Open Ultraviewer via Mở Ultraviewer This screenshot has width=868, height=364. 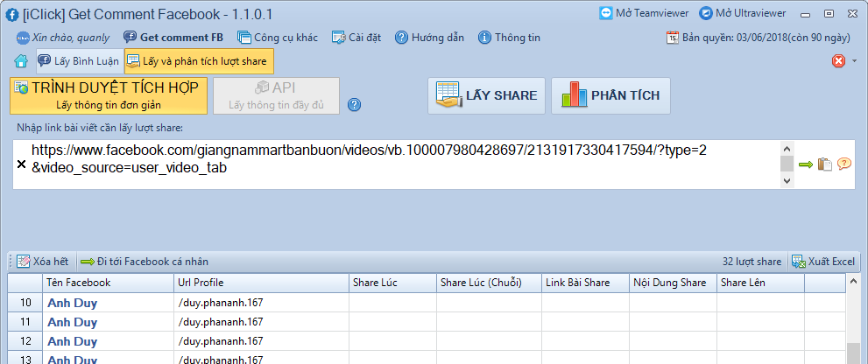pos(743,13)
